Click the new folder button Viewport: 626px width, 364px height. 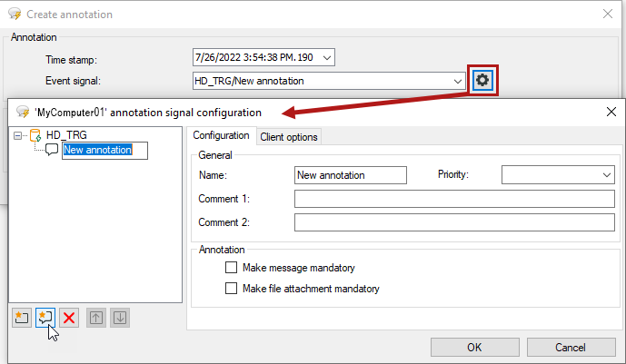pos(21,318)
